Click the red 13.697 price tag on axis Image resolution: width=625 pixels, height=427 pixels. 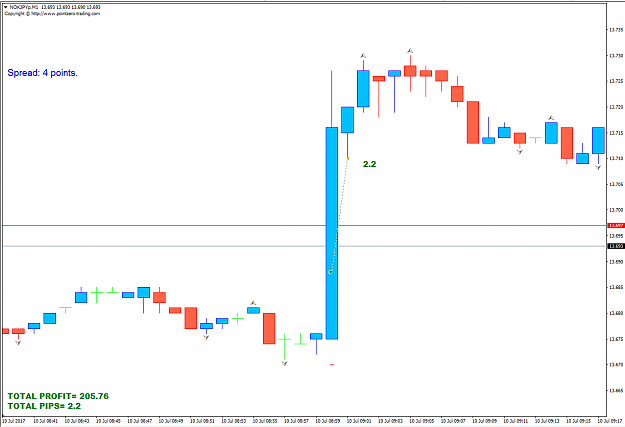(616, 226)
